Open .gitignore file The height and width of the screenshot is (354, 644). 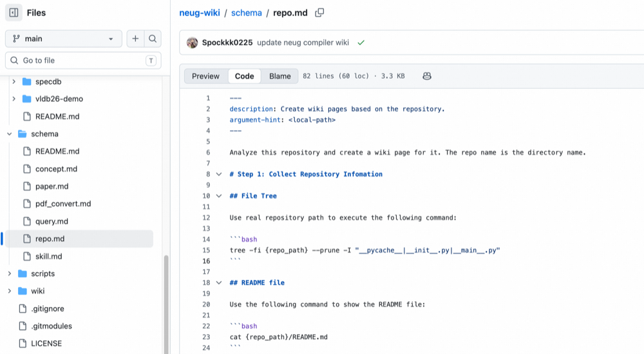click(48, 309)
